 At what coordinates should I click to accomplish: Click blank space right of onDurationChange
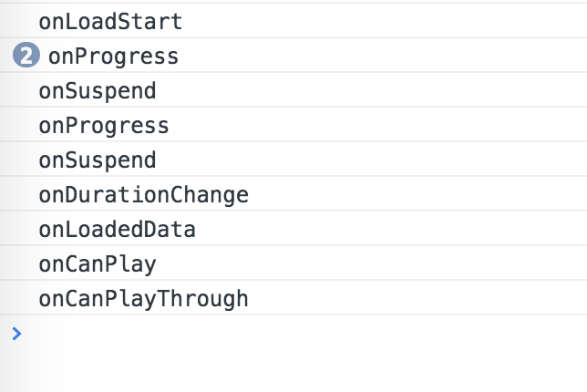click(417, 195)
